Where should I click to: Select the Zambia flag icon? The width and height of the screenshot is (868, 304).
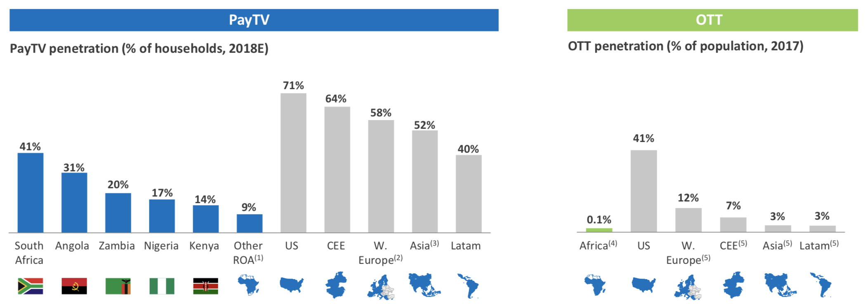click(118, 286)
